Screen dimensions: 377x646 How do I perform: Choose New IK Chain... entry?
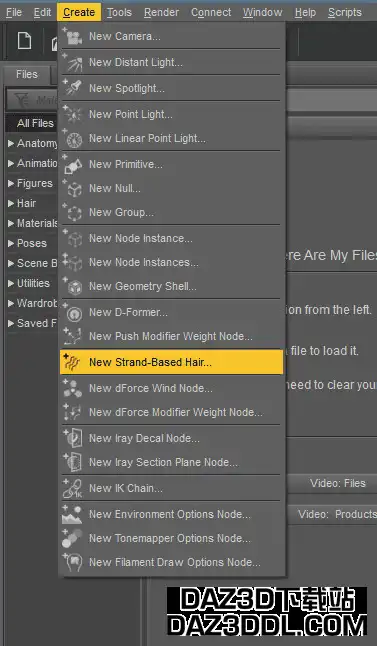pos(171,488)
